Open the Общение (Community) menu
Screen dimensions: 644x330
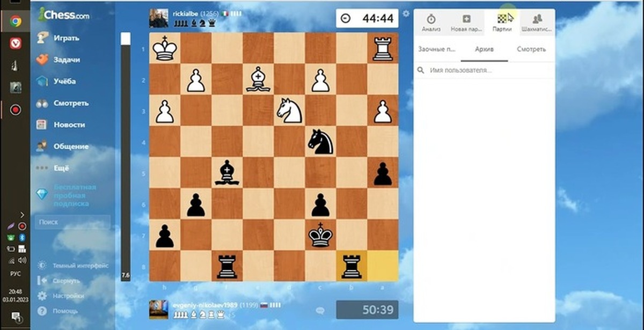62,146
